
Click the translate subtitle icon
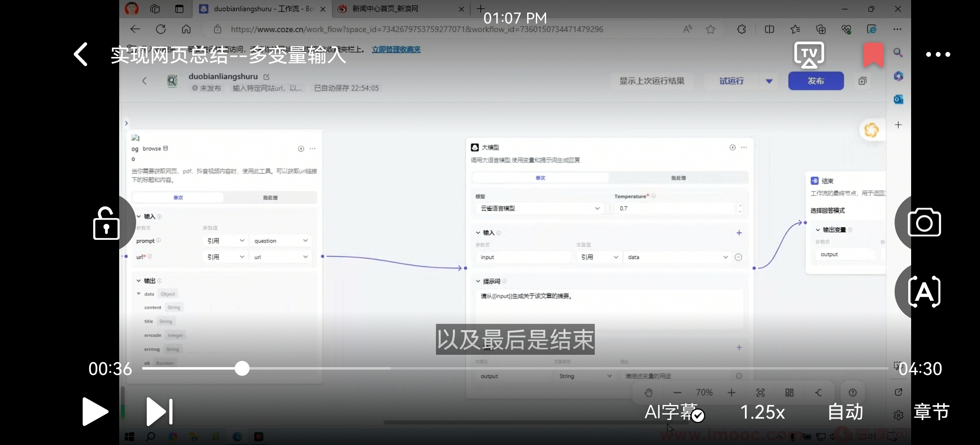click(x=924, y=292)
